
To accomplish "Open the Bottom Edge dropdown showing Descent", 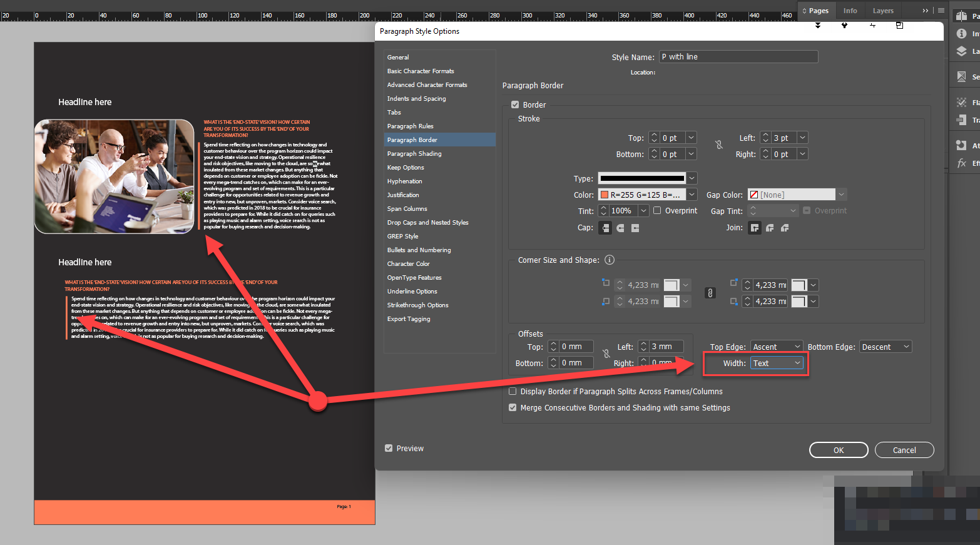I will click(885, 346).
